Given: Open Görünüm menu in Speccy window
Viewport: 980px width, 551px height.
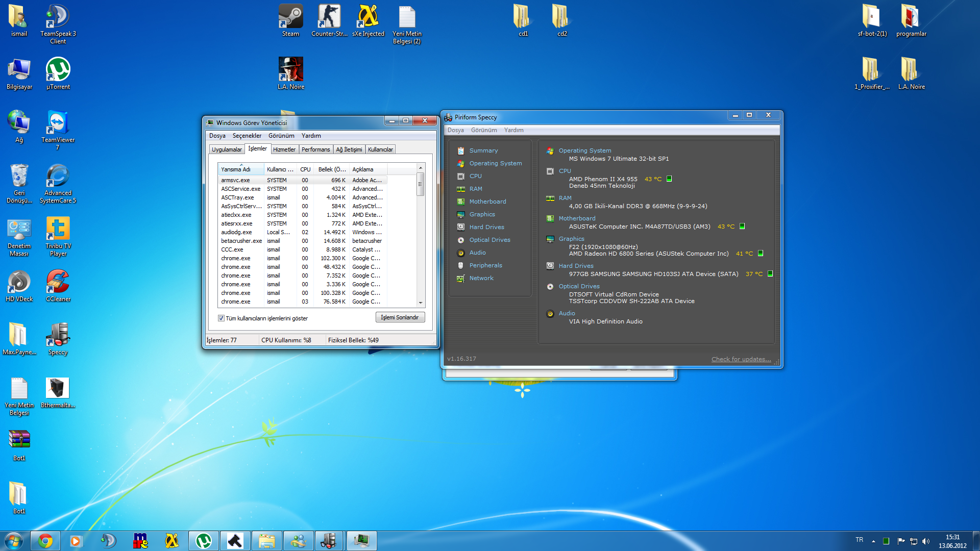Looking at the screenshot, I should (484, 130).
